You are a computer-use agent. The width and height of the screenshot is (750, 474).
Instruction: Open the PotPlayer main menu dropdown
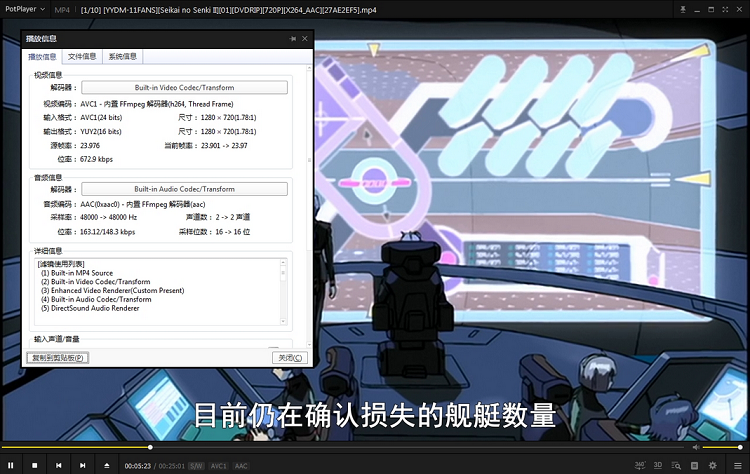click(x=25, y=9)
